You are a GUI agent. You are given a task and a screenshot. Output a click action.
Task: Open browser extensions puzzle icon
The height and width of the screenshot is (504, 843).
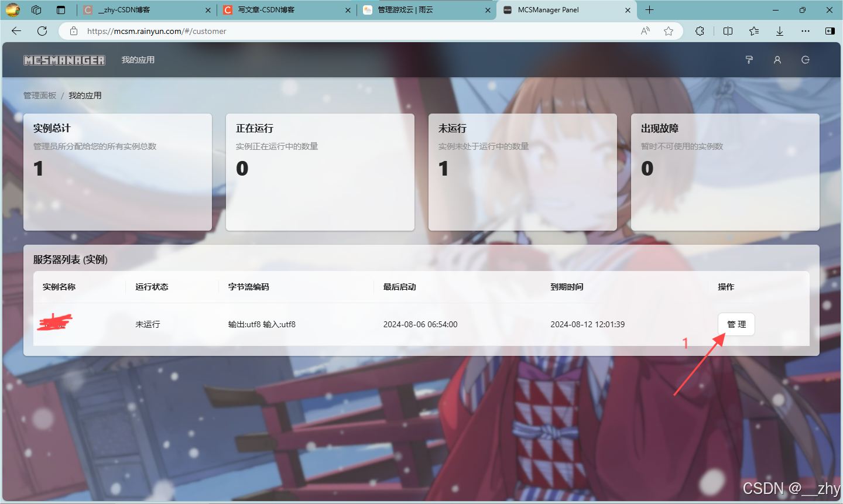700,31
